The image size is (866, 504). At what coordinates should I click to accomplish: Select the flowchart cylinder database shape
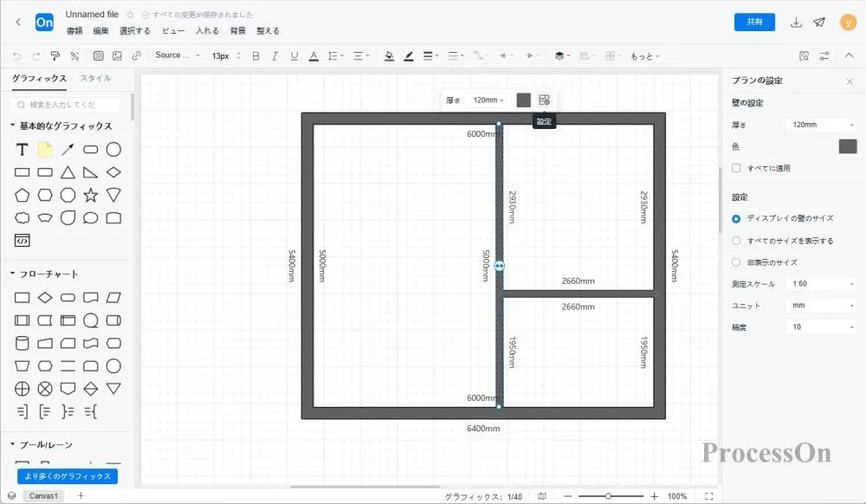pyautogui.click(x=23, y=343)
